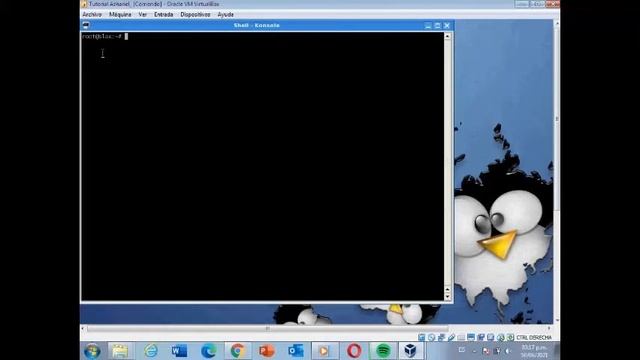This screenshot has width=640, height=360.
Task: Click the mouse integration status icon
Action: click(x=501, y=338)
